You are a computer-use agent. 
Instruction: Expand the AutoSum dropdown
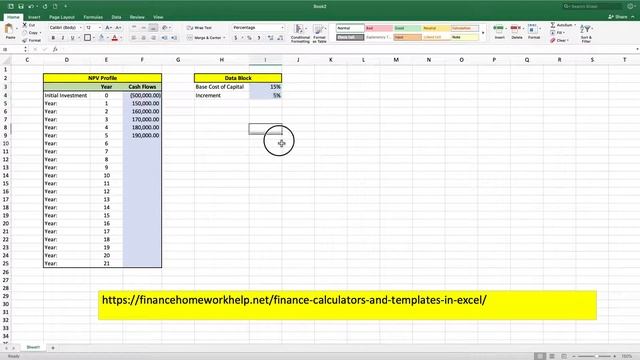575,25
